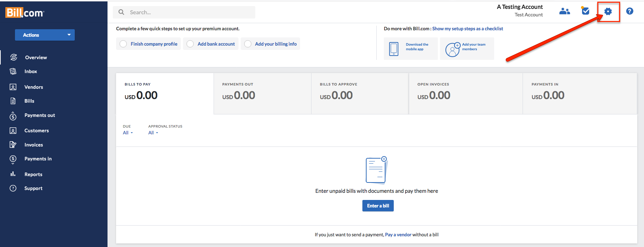
Task: Click the Invoices pencil-paper icon
Action: click(13, 145)
